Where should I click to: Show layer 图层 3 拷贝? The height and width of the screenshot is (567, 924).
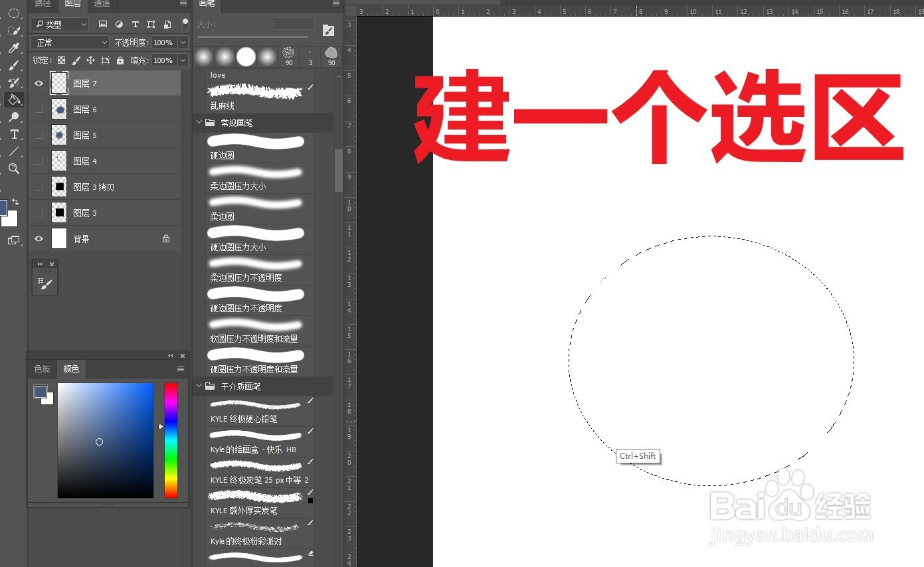[x=39, y=187]
